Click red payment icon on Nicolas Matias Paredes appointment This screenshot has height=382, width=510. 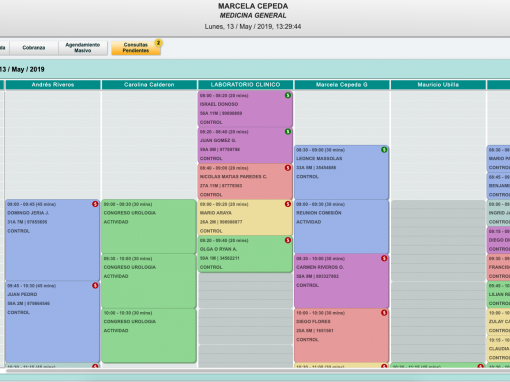288,168
